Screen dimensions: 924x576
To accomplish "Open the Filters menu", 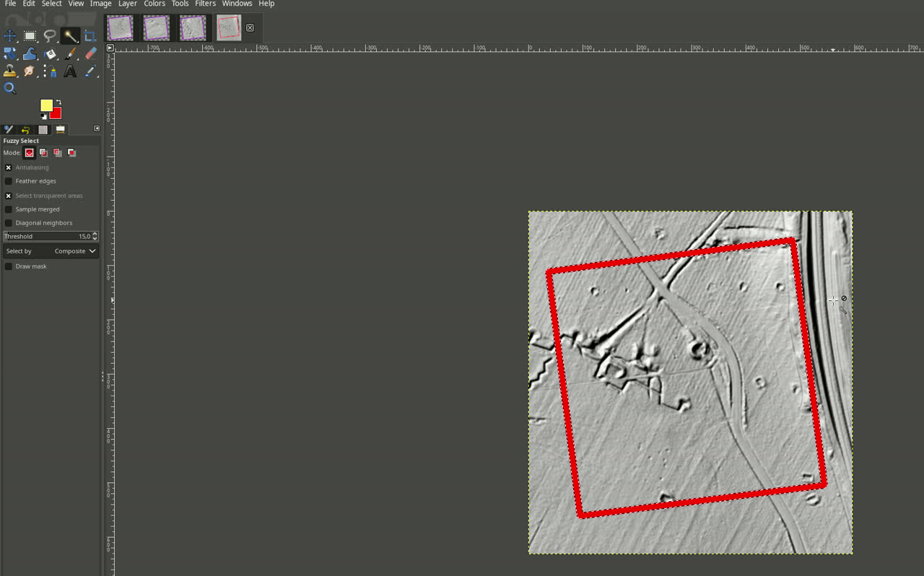I will (205, 4).
